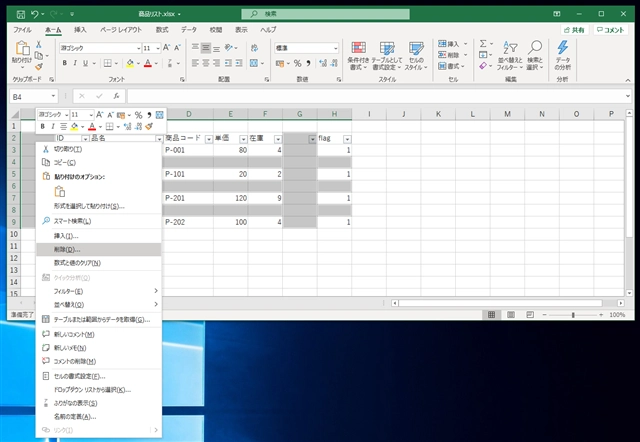Click Bold in the mini toolbar
The height and width of the screenshot is (442, 640).
pos(42,127)
